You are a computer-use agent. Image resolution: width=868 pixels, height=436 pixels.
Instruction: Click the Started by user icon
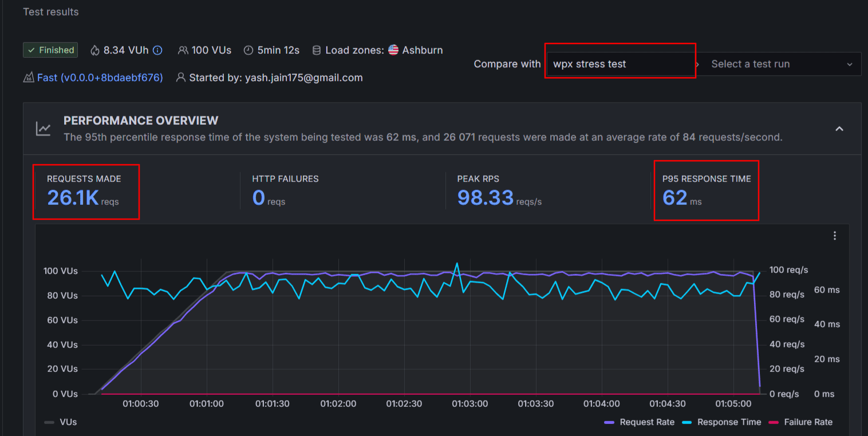(180, 77)
